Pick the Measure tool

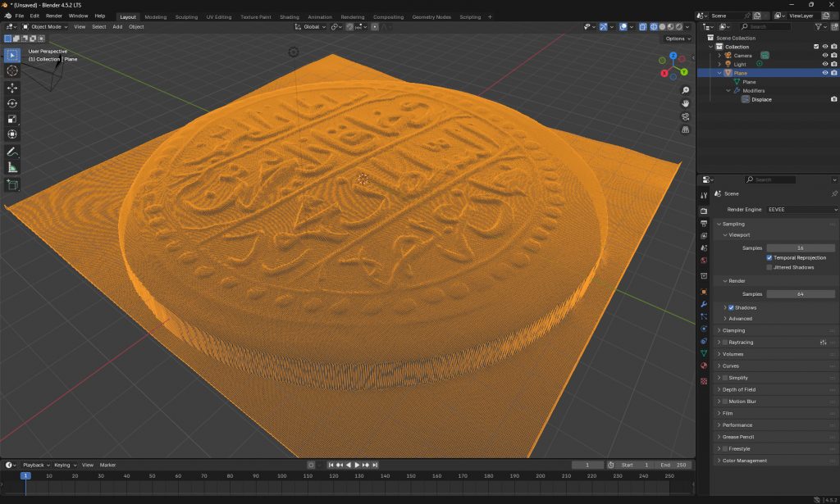pos(12,168)
